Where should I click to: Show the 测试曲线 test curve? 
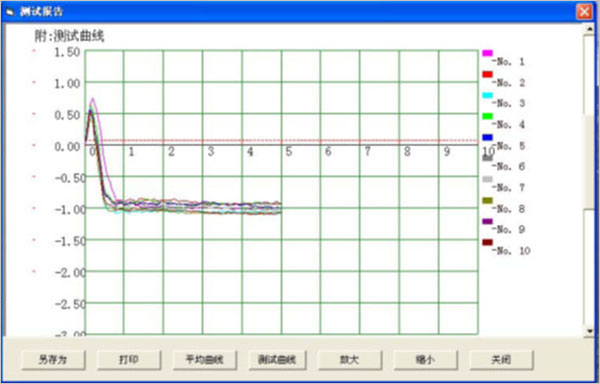[x=277, y=360]
